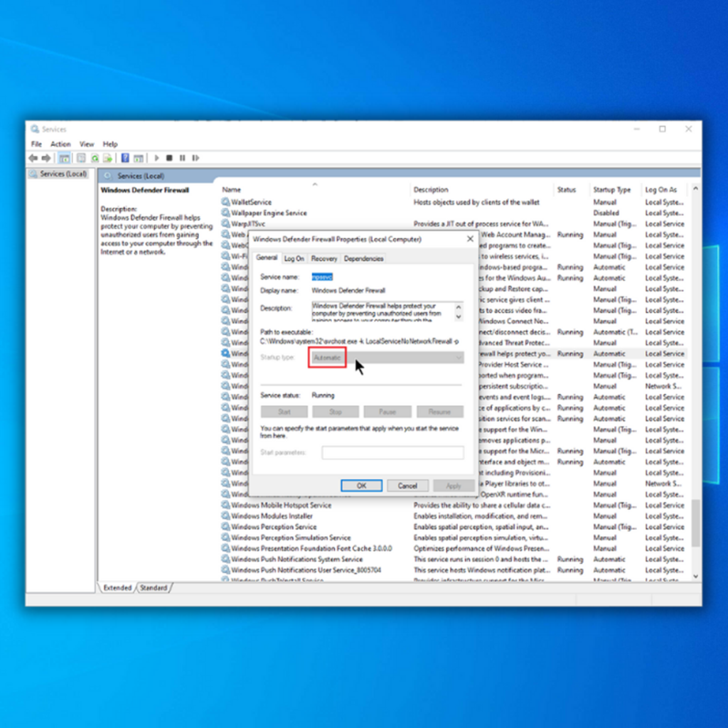
Task: Open Help with the blue question mark icon
Action: coord(125,158)
